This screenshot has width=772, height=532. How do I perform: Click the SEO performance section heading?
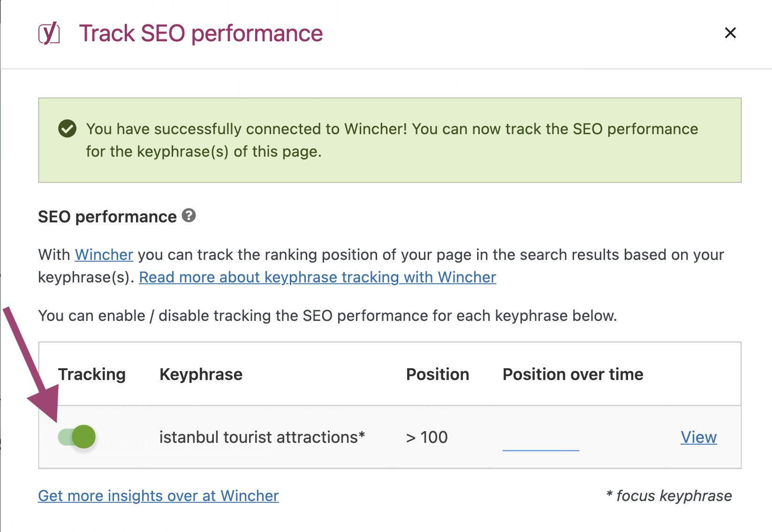[x=107, y=217]
